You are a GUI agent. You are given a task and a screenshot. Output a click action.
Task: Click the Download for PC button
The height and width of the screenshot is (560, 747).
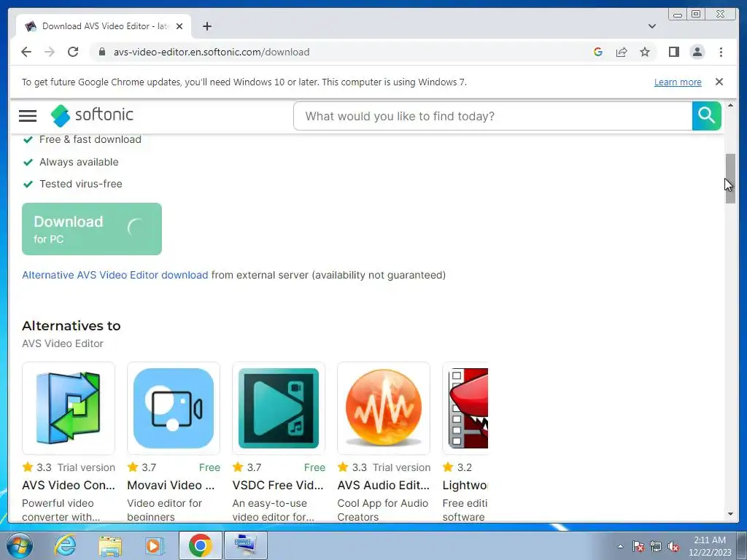pyautogui.click(x=92, y=229)
